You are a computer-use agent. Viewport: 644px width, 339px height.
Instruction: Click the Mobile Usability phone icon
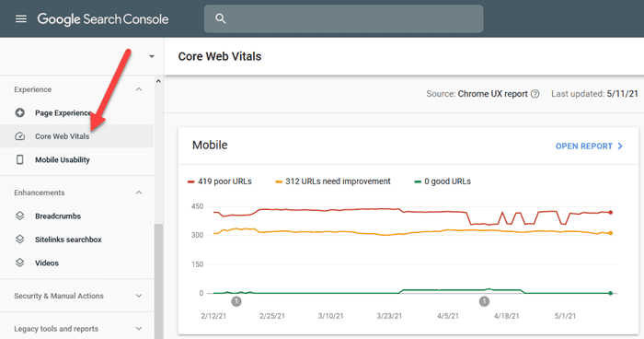[19, 159]
